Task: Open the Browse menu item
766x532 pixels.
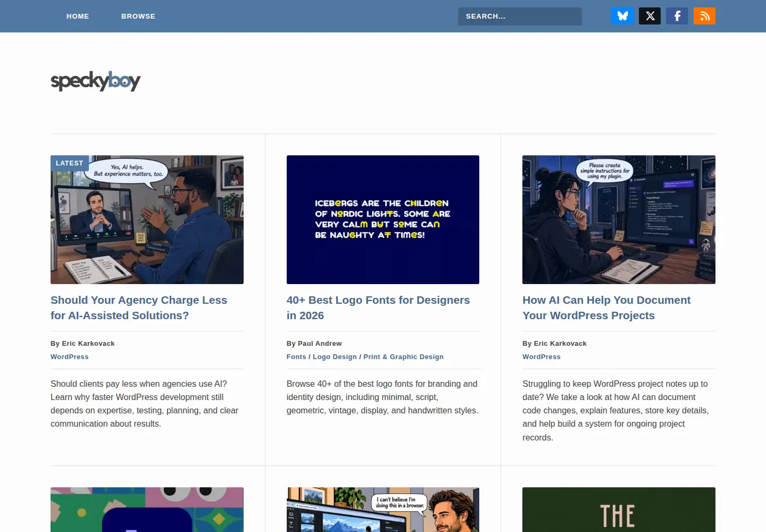Action: click(x=138, y=16)
